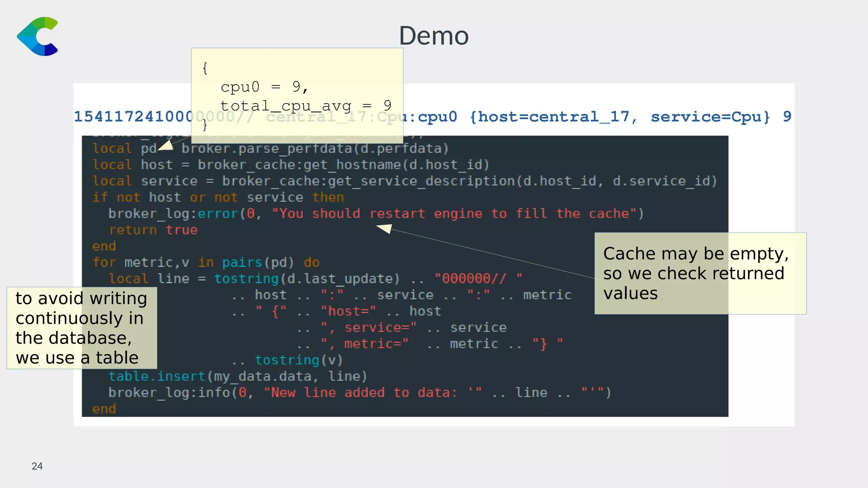
Task: Click the '.. tostring(v)' code line
Action: (287, 360)
